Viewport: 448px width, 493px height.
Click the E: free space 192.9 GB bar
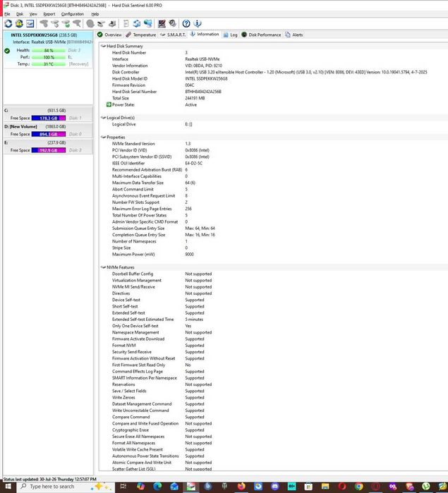[49, 150]
